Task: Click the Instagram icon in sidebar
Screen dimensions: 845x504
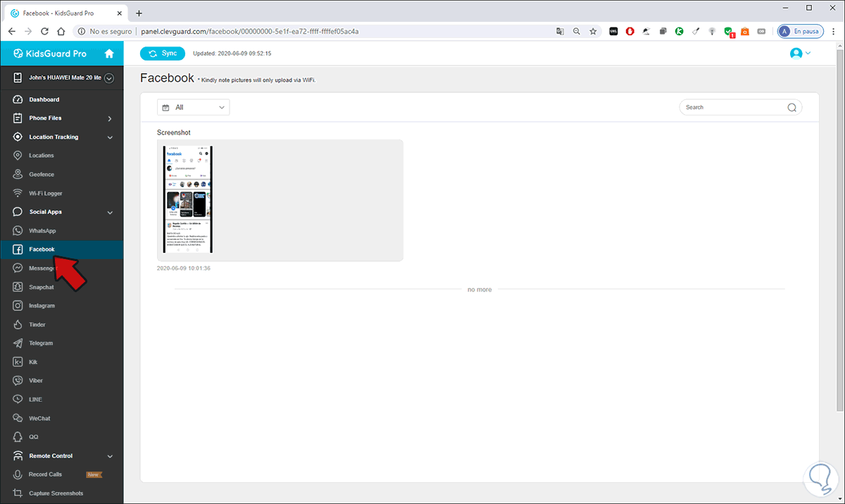Action: (x=18, y=305)
